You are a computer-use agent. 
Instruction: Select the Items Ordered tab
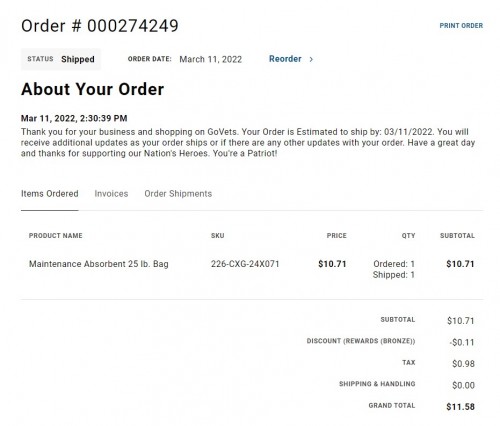coord(50,194)
